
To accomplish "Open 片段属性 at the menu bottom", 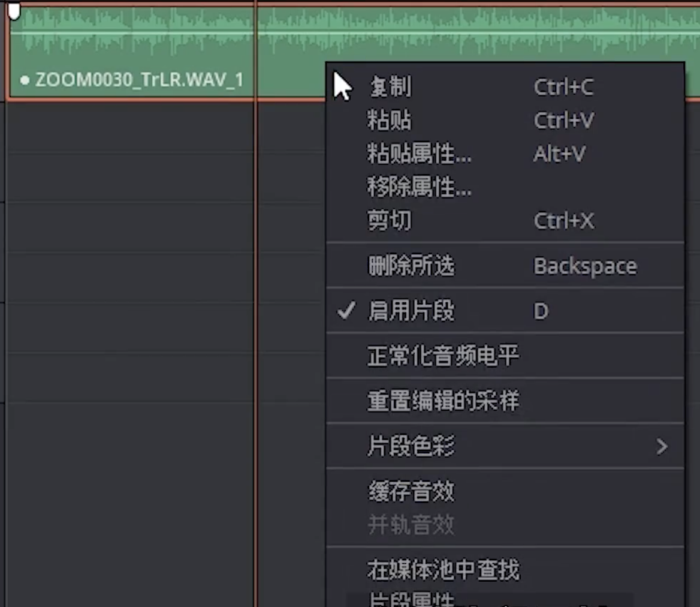I will [411, 600].
